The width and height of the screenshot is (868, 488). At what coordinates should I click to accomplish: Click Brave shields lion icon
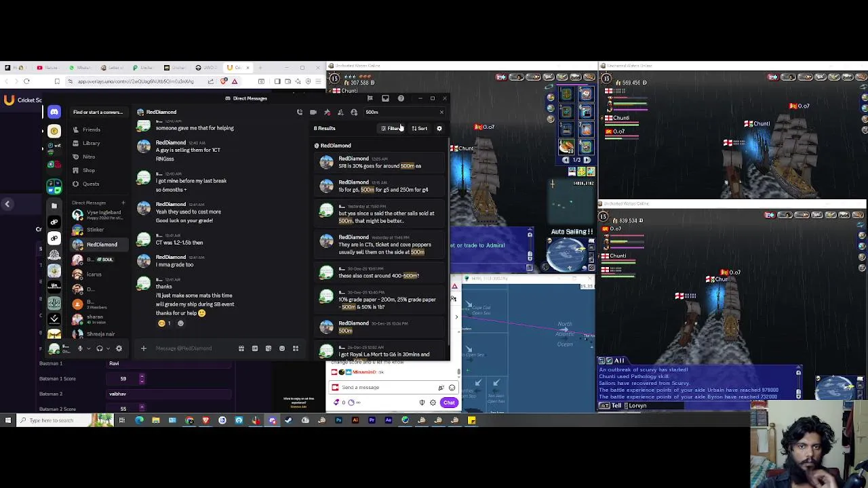click(224, 81)
